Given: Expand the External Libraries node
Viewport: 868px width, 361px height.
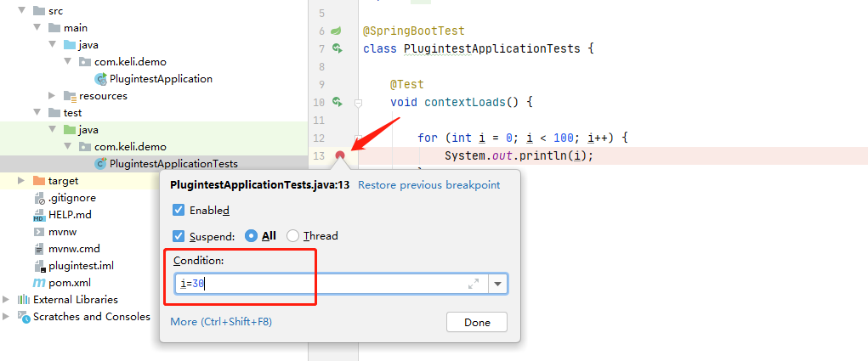Looking at the screenshot, I should click(x=7, y=299).
